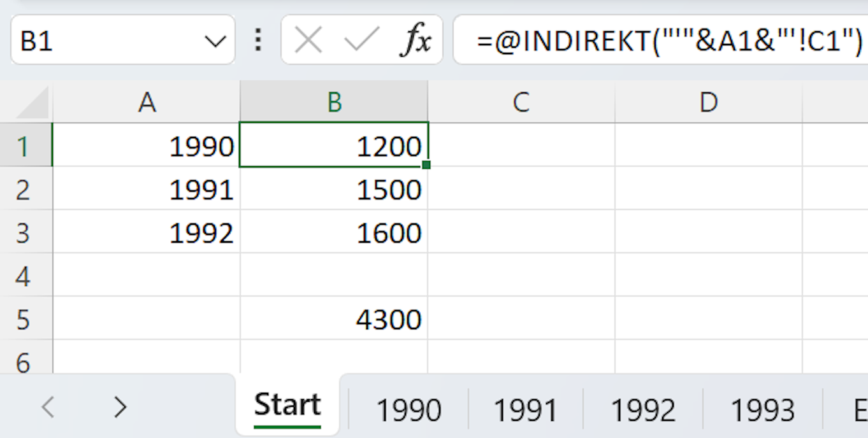868x438 pixels.
Task: Click the Select All corner triangle
Action: (x=33, y=102)
